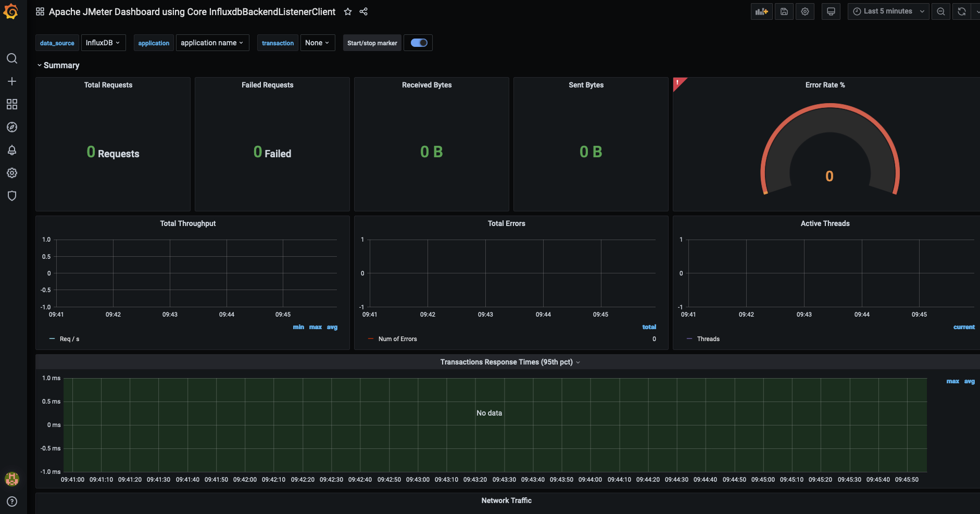Refresh the dashboard

click(x=962, y=11)
